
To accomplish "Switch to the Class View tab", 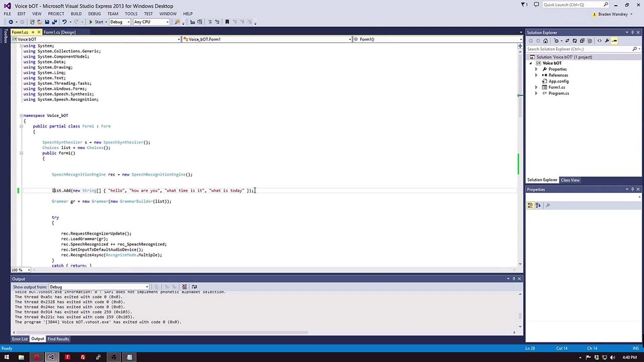I will 570,180.
